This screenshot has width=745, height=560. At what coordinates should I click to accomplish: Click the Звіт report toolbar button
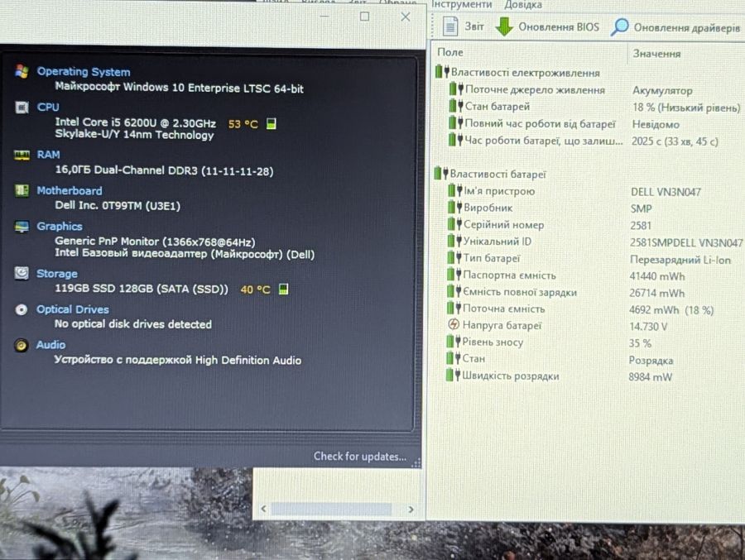tap(464, 26)
